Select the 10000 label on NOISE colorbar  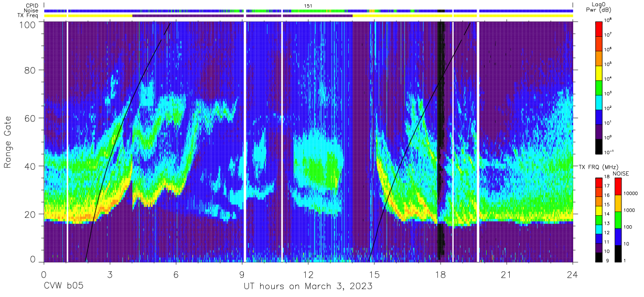click(x=631, y=194)
